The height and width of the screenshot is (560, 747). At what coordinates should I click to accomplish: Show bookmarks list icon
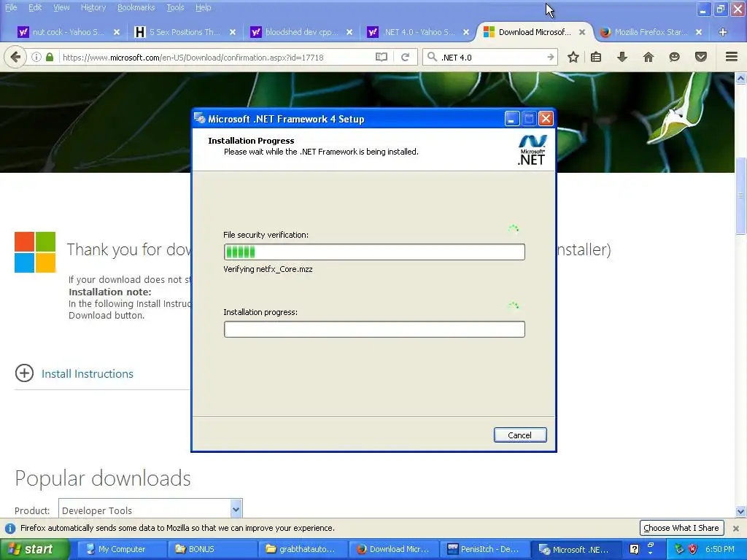click(x=596, y=57)
